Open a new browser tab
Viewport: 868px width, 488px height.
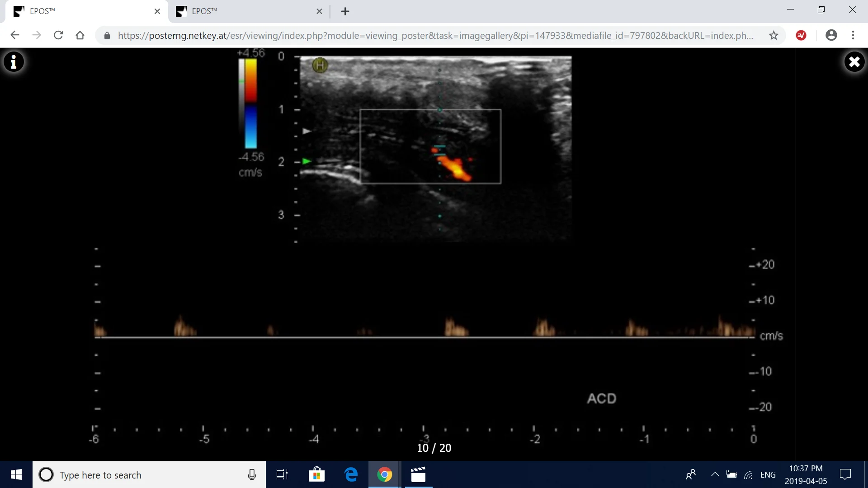pyautogui.click(x=345, y=11)
